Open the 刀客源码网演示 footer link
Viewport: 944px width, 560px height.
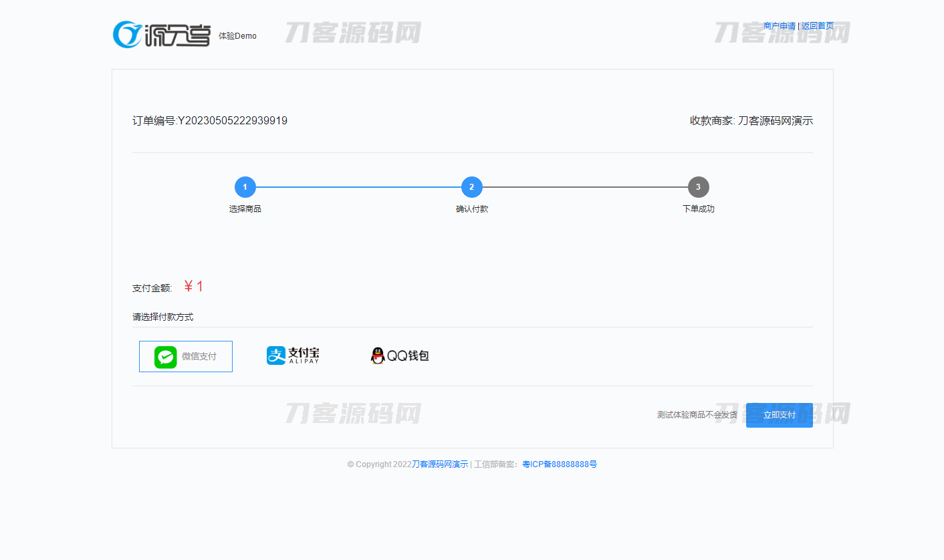click(439, 464)
